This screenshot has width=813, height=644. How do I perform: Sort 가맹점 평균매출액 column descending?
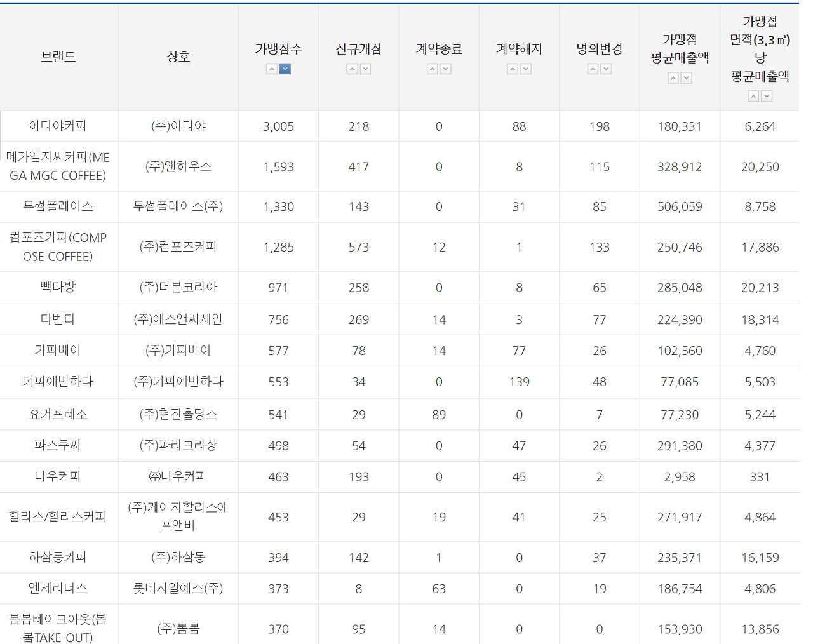click(687, 78)
